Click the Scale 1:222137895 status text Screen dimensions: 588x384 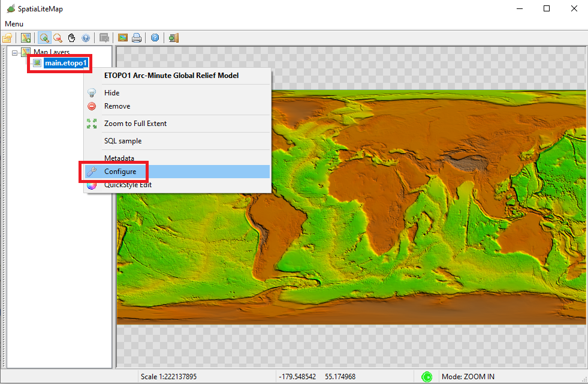click(x=169, y=376)
